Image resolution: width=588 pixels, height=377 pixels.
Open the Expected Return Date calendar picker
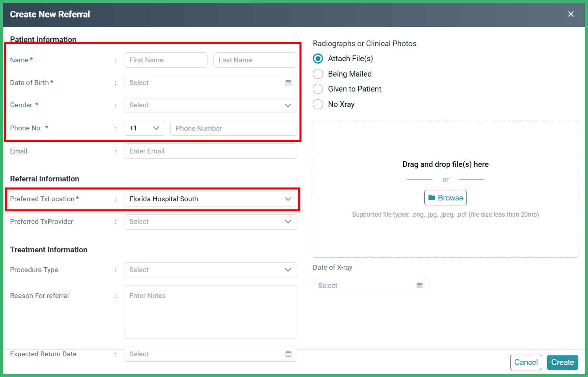click(x=288, y=354)
